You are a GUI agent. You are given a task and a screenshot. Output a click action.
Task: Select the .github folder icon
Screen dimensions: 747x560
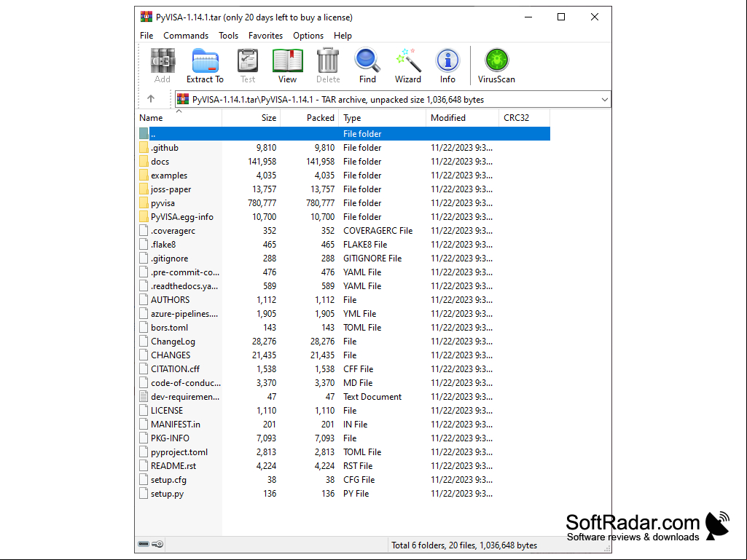144,148
